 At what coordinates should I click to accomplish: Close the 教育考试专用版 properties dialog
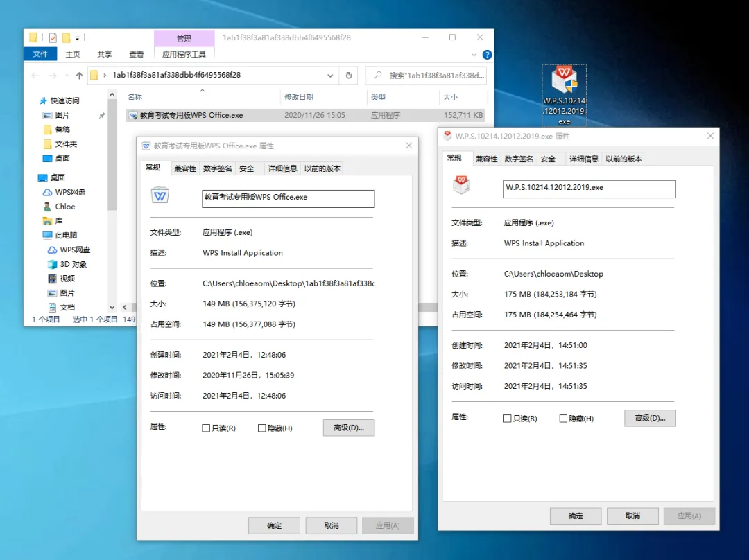[x=409, y=146]
